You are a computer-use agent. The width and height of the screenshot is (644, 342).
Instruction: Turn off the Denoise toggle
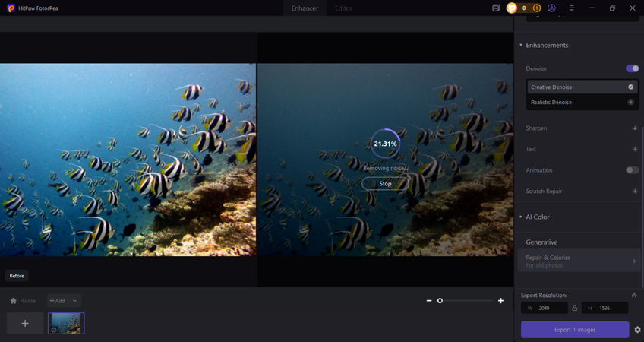[x=632, y=68]
